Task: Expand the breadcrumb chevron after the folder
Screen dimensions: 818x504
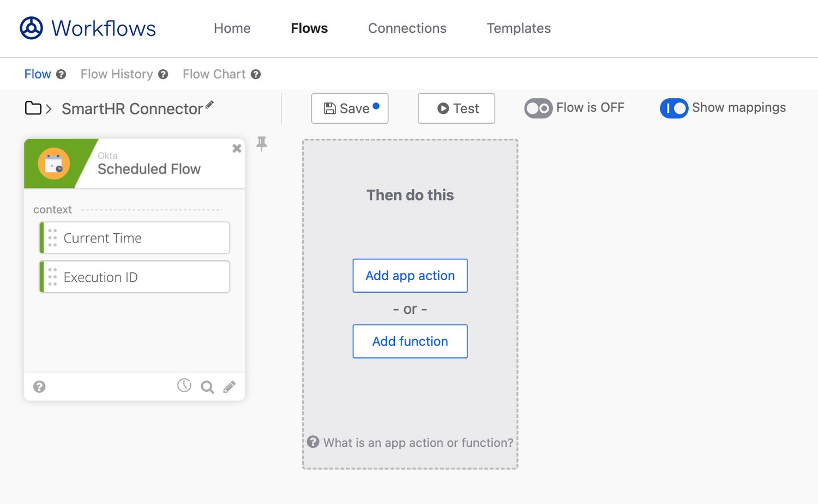Action: point(48,108)
